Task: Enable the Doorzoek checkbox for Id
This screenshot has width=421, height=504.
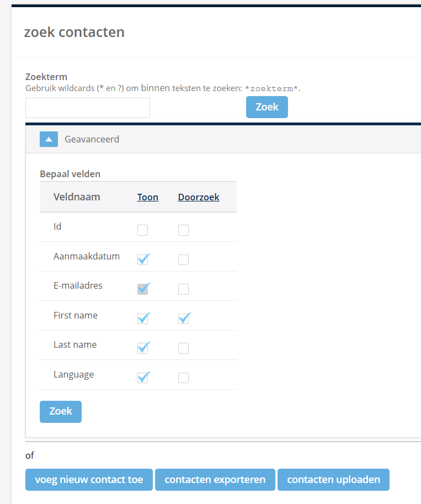Action: [x=183, y=230]
